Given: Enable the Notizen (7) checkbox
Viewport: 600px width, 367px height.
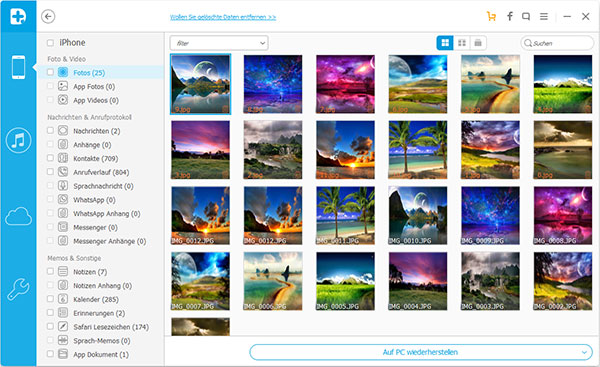Looking at the screenshot, I should (x=50, y=271).
